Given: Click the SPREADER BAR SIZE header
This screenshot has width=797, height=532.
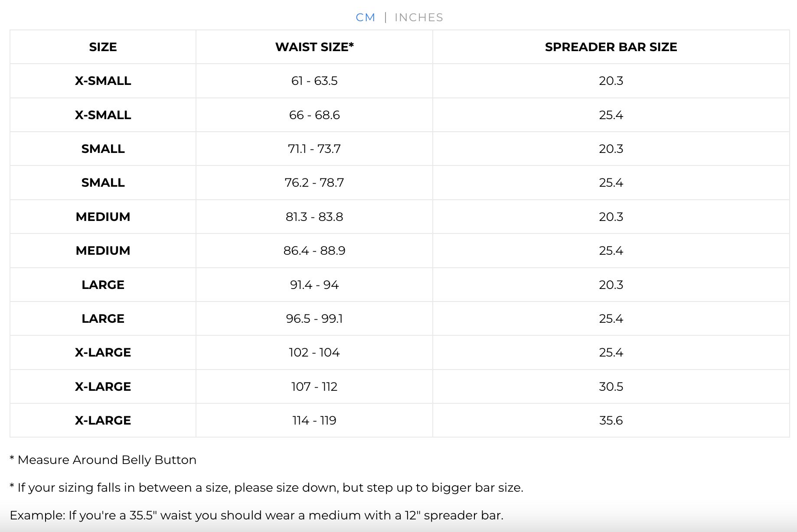Looking at the screenshot, I should pos(611,47).
